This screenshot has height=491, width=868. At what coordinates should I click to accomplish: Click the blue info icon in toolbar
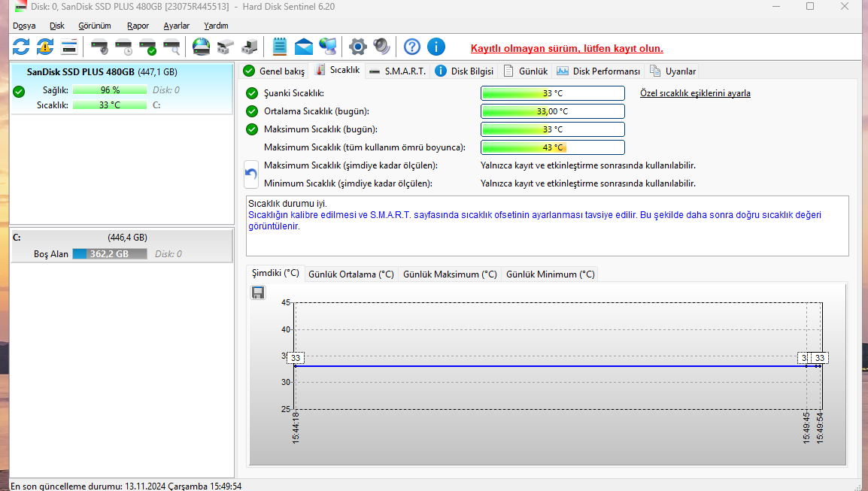click(436, 47)
